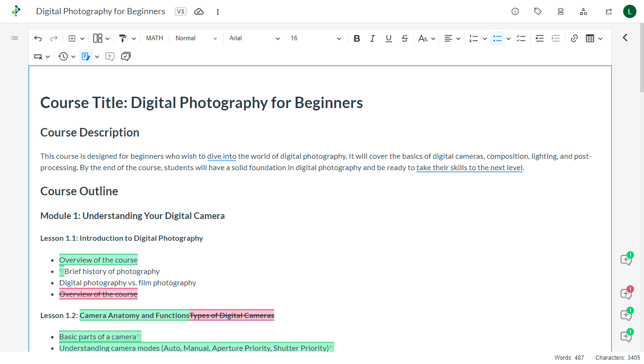Open the Arial font family dropdown

(254, 38)
